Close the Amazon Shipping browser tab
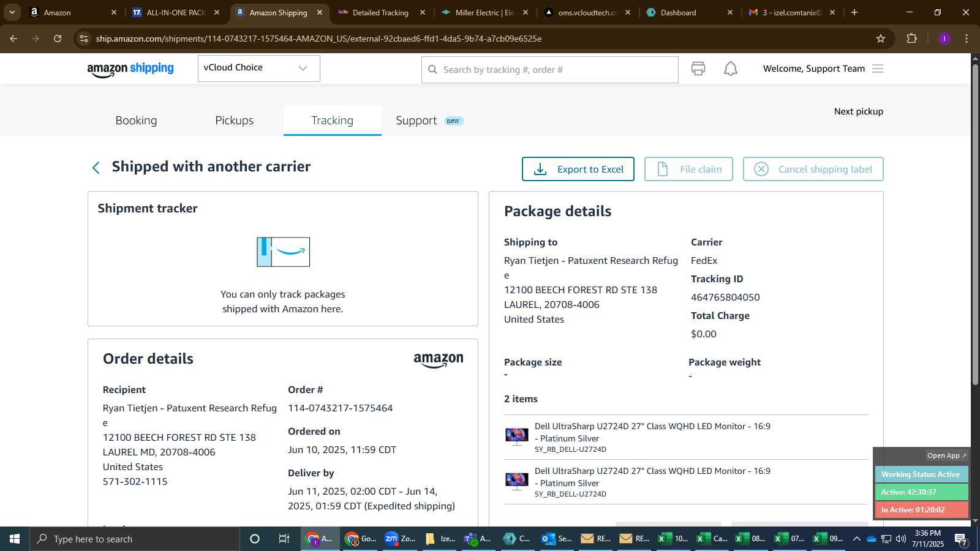 [x=320, y=12]
